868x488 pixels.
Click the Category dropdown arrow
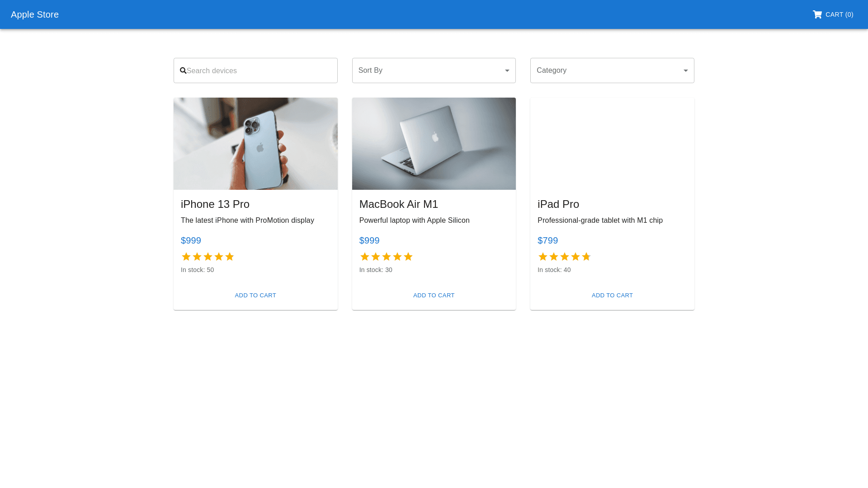pos(685,70)
